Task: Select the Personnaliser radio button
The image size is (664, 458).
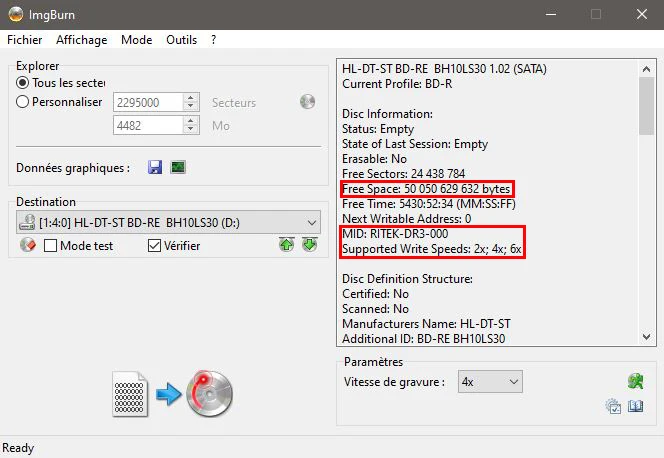Action: click(x=22, y=102)
